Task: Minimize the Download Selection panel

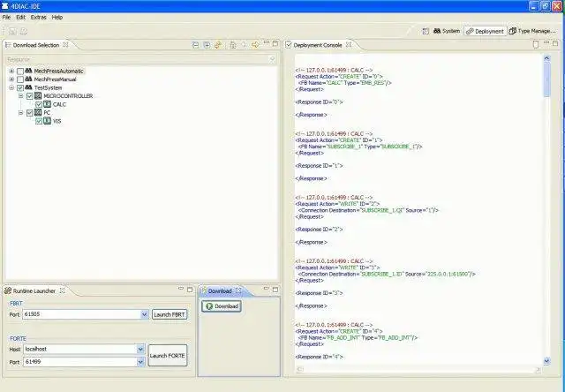Action: (267, 43)
